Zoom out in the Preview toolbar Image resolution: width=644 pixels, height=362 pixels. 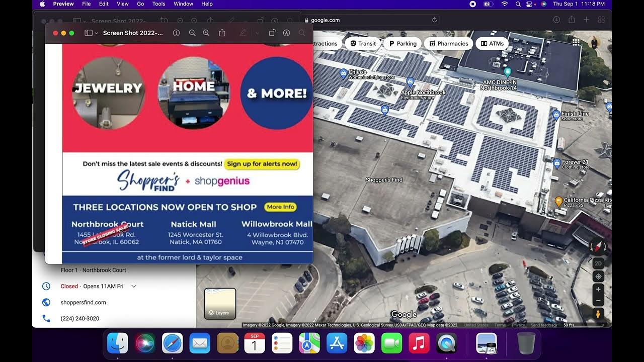192,33
